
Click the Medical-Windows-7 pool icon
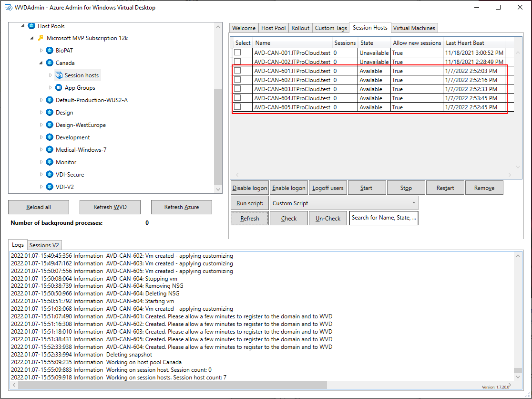click(x=50, y=150)
